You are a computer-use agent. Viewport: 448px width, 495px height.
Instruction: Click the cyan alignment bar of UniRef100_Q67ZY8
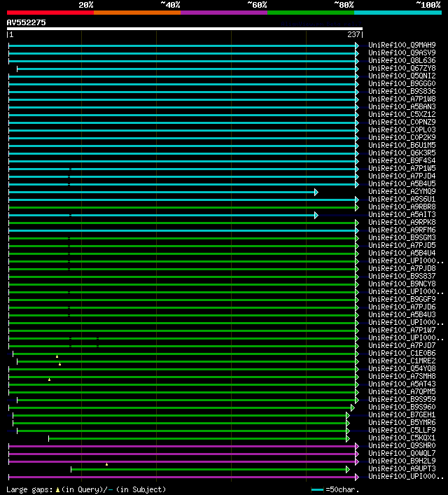click(186, 69)
